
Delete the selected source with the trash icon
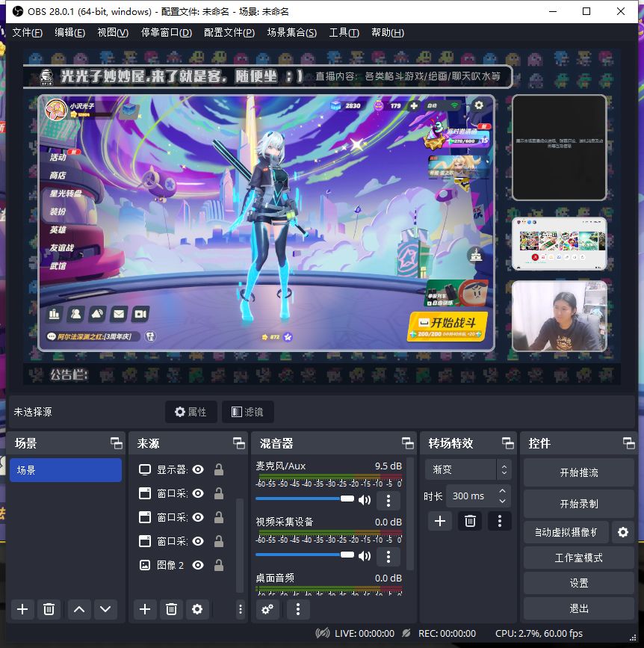click(x=171, y=609)
